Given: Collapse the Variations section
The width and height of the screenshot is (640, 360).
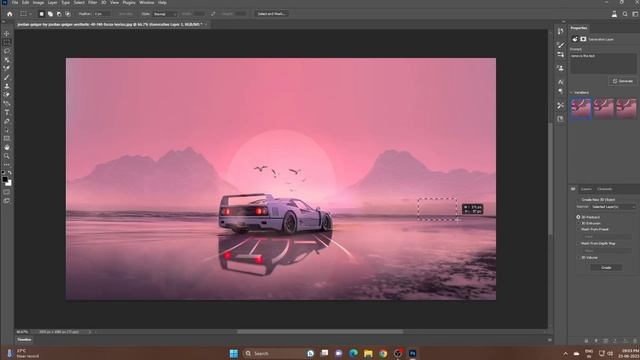Looking at the screenshot, I should click(572, 93).
